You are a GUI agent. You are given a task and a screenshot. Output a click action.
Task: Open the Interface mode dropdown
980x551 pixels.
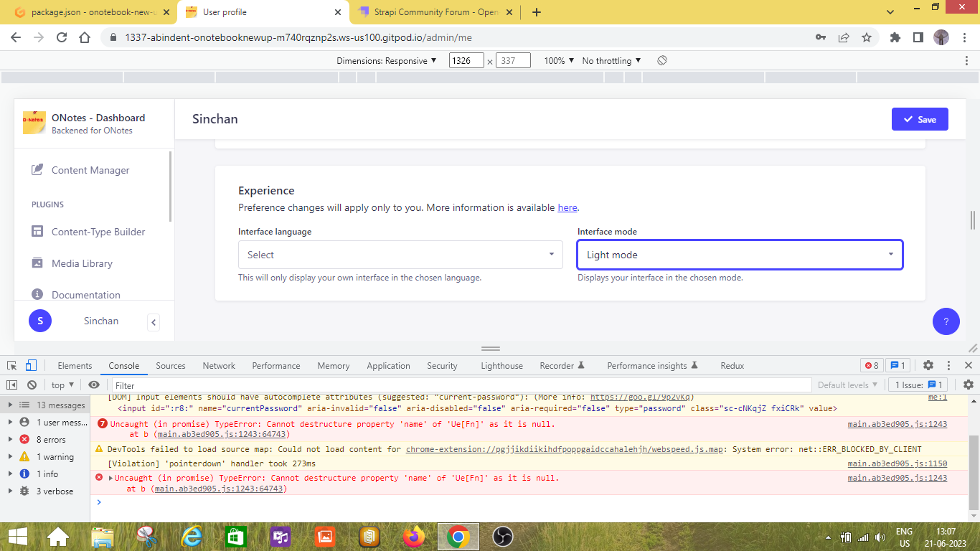point(740,255)
